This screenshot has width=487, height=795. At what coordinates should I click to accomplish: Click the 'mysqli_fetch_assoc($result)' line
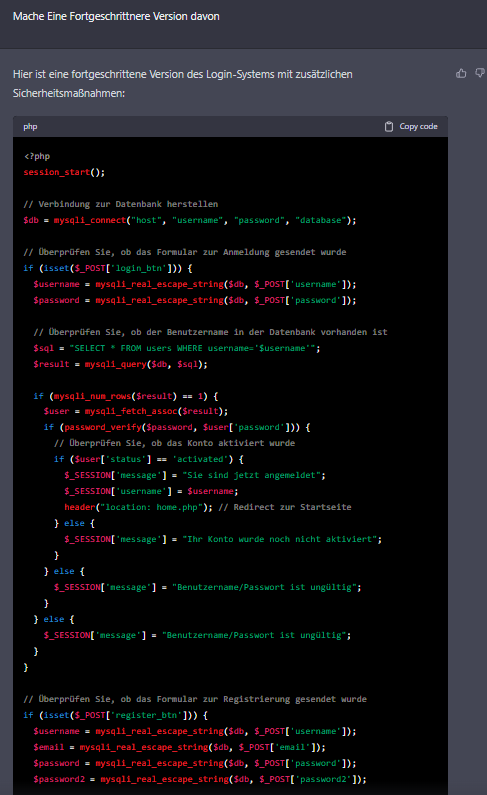pos(136,411)
